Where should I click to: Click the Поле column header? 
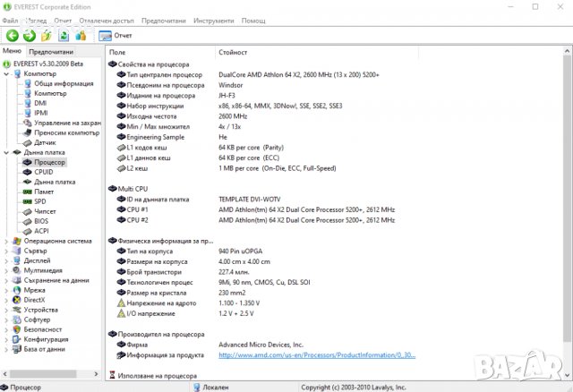[x=117, y=53]
